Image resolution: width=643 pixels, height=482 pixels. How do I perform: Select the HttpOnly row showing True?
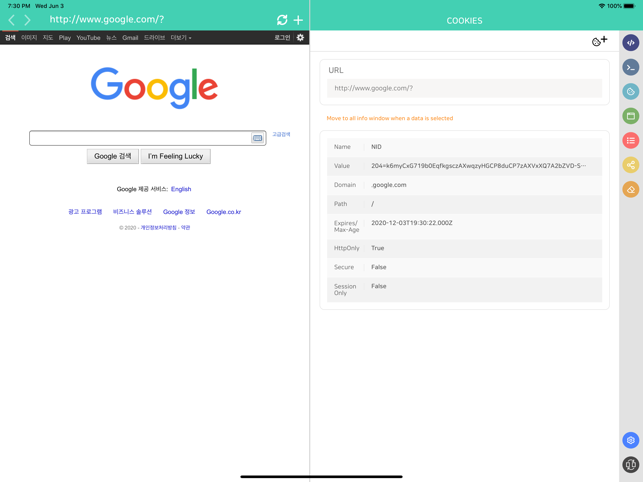(464, 248)
